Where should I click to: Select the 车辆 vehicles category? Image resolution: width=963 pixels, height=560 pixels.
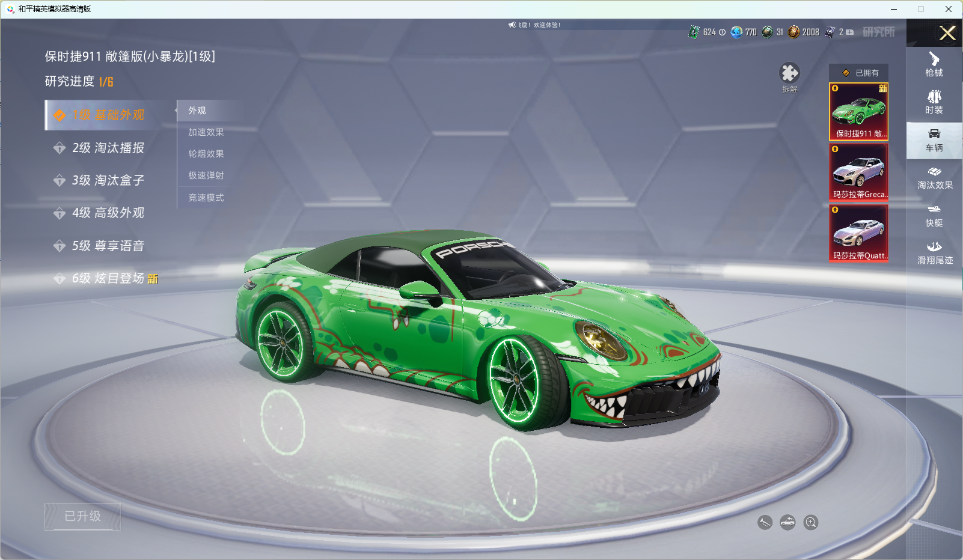[934, 141]
